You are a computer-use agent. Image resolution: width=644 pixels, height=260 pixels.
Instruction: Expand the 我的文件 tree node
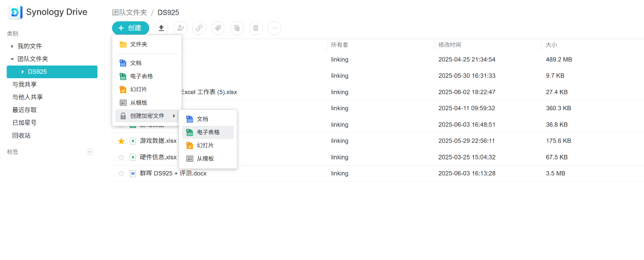[x=12, y=46]
